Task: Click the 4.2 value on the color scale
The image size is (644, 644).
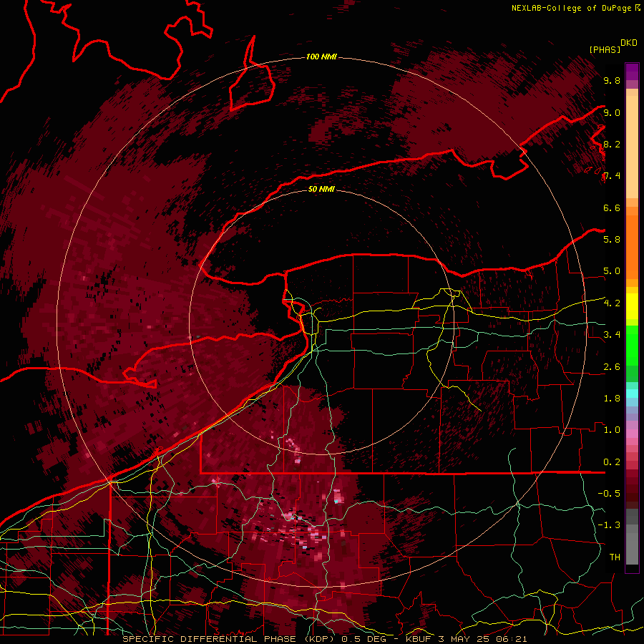Action: (612, 303)
